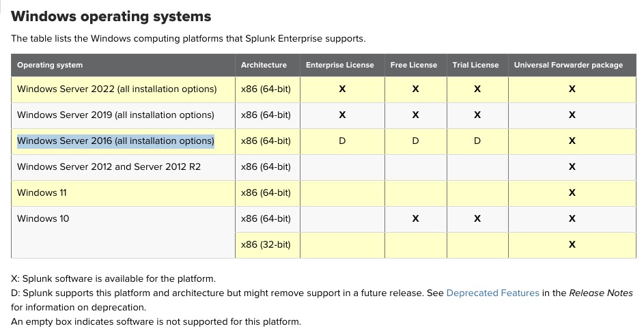Click the highlighted Windows Server 2016 text
Image resolution: width=644 pixels, height=335 pixels.
115,141
